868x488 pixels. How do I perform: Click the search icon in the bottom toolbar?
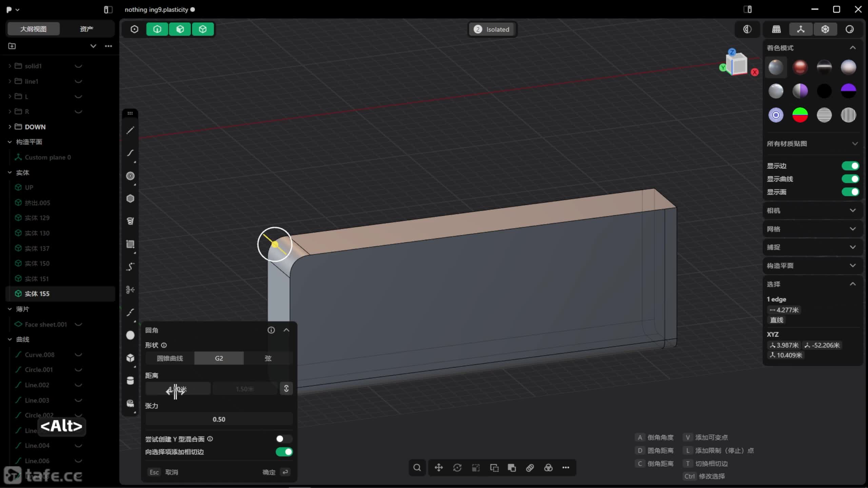point(417,468)
